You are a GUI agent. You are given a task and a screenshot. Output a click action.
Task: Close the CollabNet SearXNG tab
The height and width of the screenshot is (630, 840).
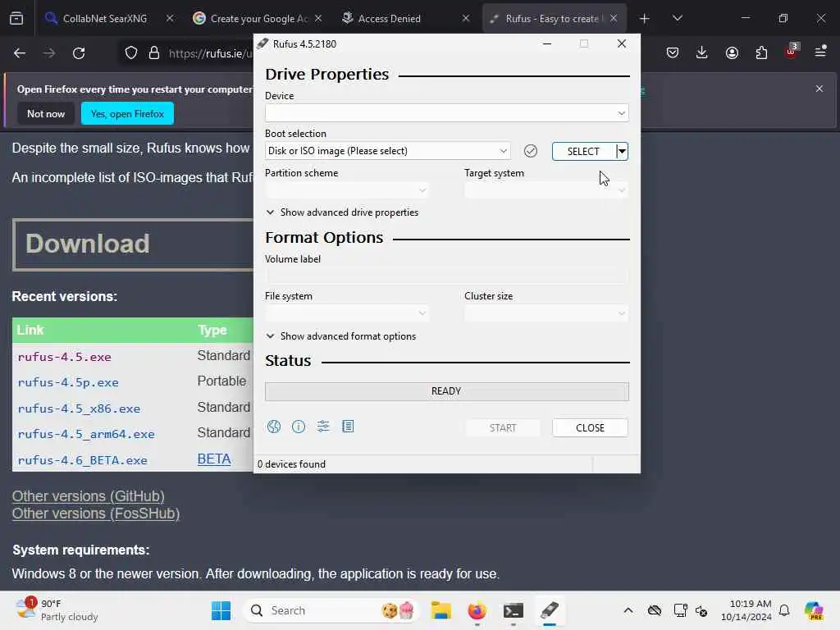point(170,18)
